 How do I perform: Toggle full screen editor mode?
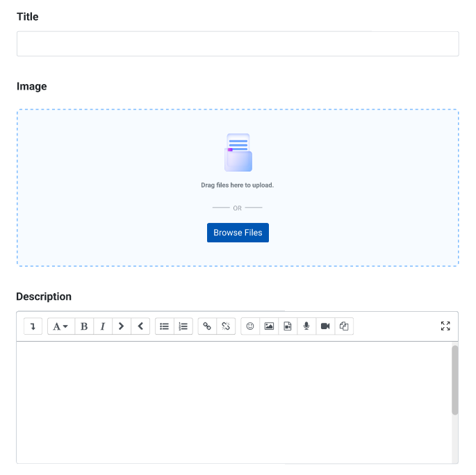[445, 326]
